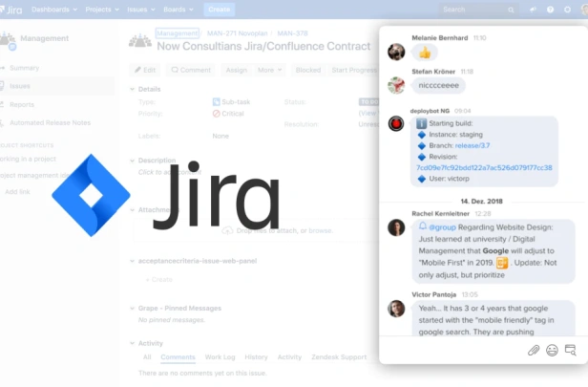The width and height of the screenshot is (588, 387).
Task: Open the Dashboards dropdown menu
Action: point(54,10)
